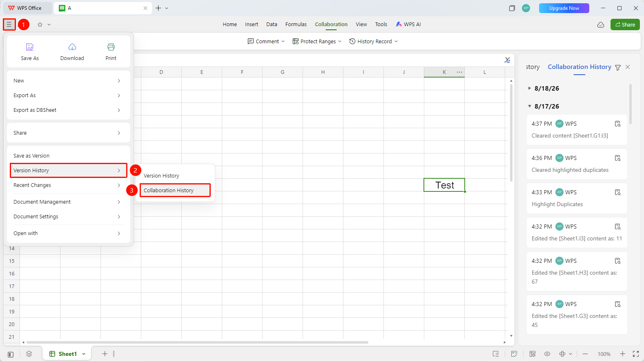Click the sheet list layers icon
This screenshot has height=362, width=644.
tap(29, 354)
